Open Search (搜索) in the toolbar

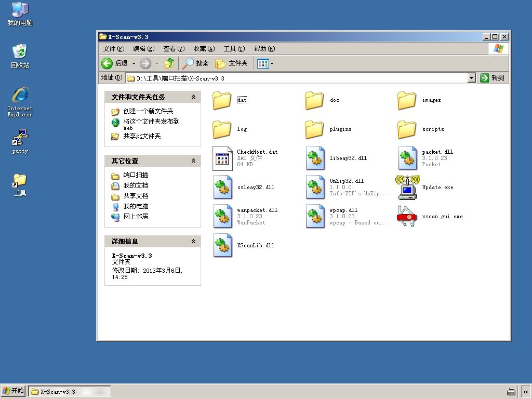pyautogui.click(x=195, y=63)
